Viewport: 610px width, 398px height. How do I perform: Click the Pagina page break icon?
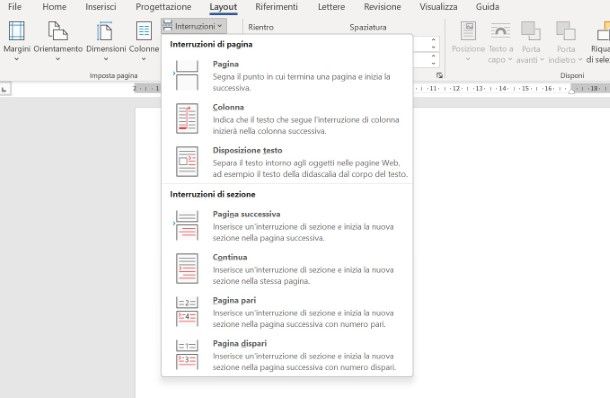pos(187,75)
